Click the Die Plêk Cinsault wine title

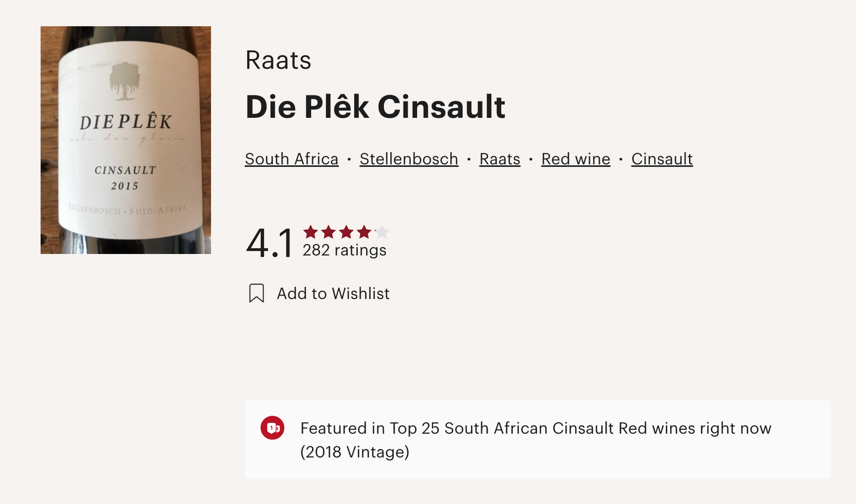(375, 107)
